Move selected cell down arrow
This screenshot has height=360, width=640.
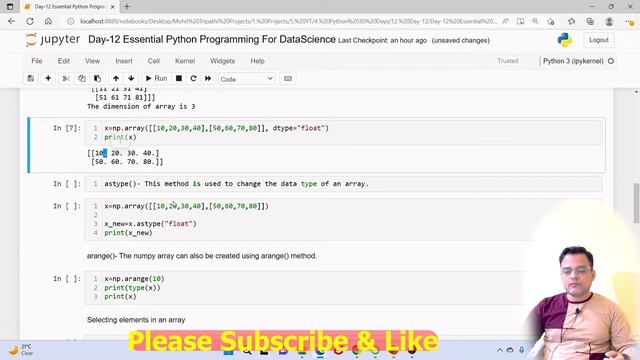pos(131,78)
